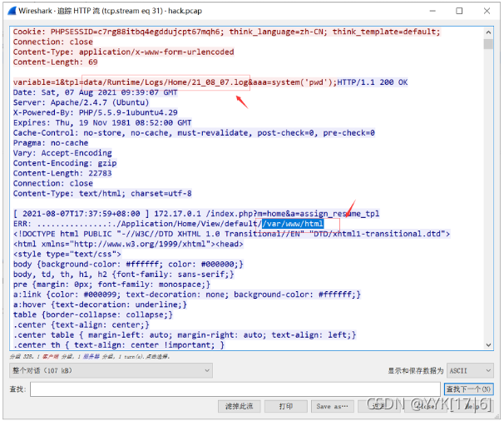The width and height of the screenshot is (504, 421).
Task: Click the 'Server: Apache/2.4.7 (Ubuntu)' line
Action: pyautogui.click(x=81, y=102)
